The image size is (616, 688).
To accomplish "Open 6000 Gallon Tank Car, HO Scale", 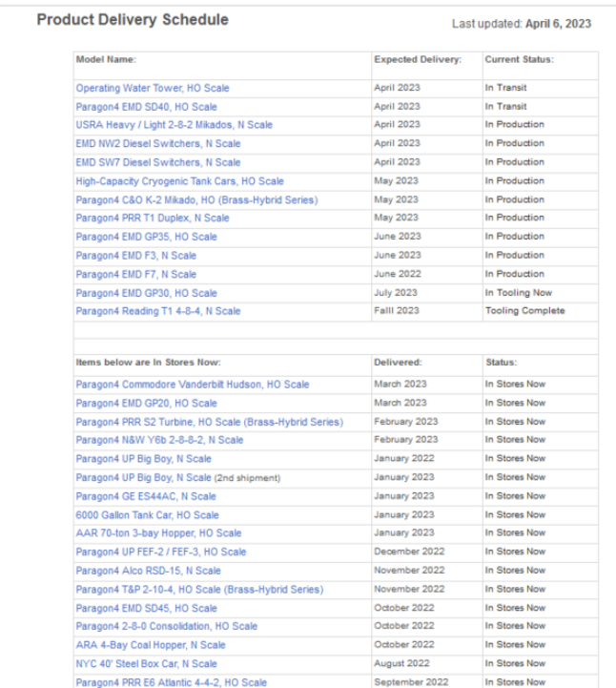I will coord(147,515).
